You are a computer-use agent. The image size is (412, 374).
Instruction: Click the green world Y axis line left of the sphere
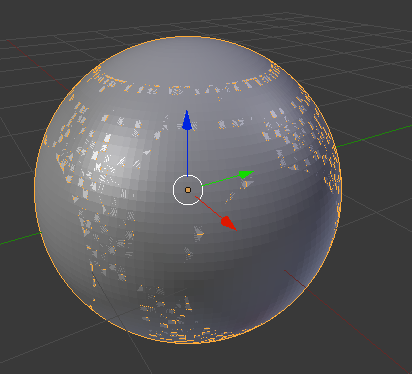[20, 238]
